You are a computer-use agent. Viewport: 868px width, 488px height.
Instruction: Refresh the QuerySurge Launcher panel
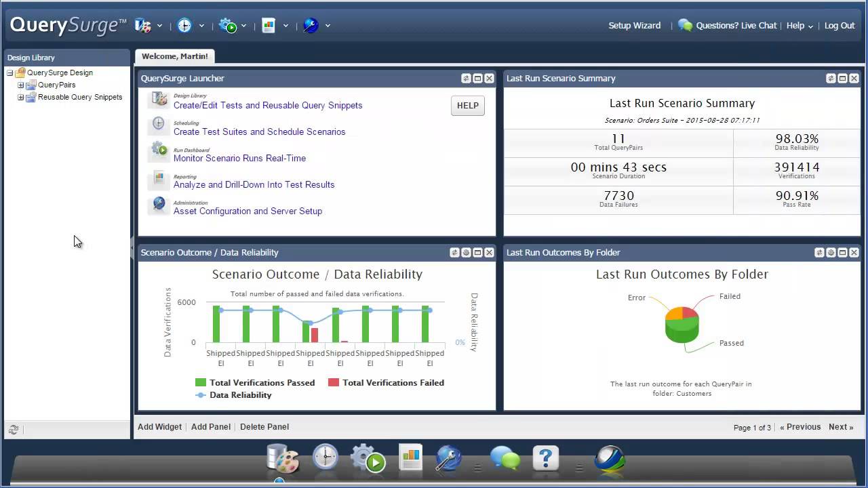[466, 79]
